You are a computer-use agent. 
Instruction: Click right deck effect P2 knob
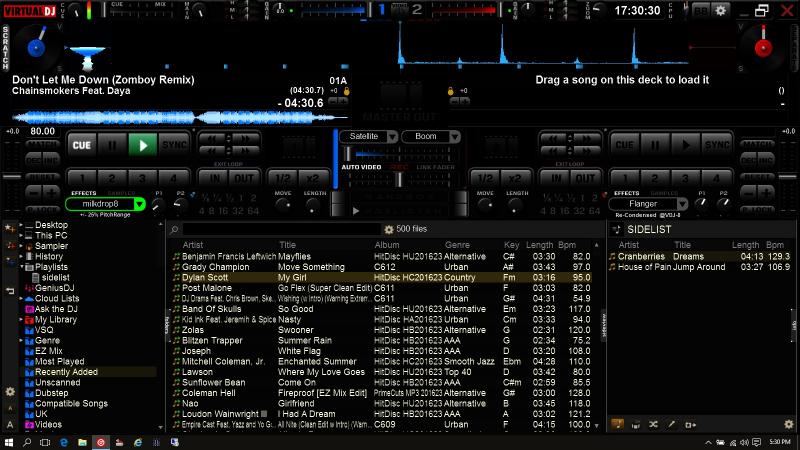click(x=724, y=205)
